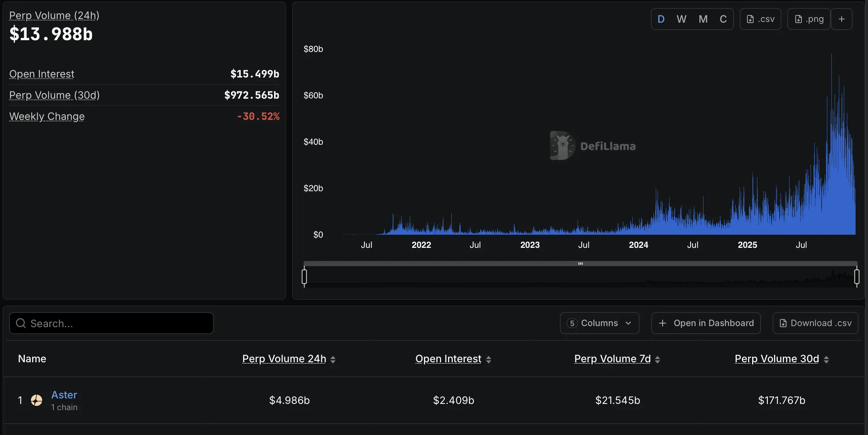The height and width of the screenshot is (435, 868).
Task: Download the chart data as .csv
Action: pyautogui.click(x=760, y=19)
